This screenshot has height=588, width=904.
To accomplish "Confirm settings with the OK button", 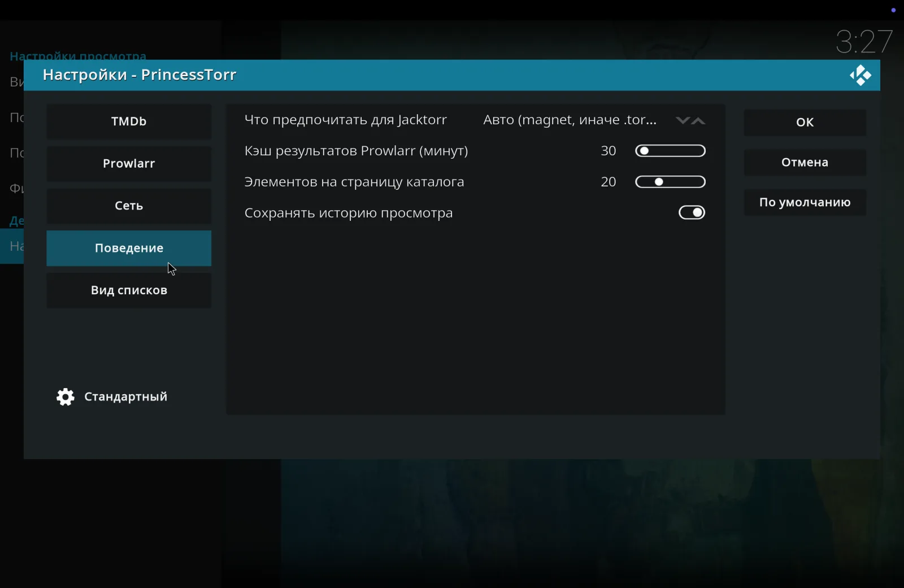I will tap(805, 123).
